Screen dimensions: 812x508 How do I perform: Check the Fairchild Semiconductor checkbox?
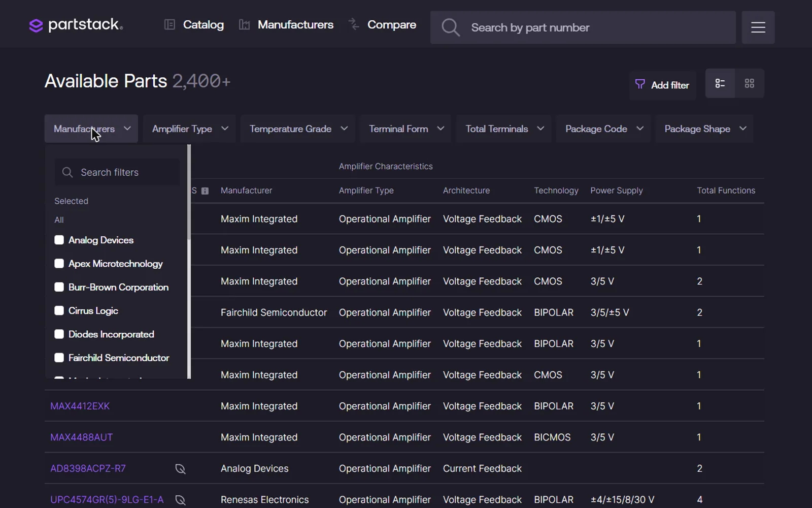tap(59, 358)
